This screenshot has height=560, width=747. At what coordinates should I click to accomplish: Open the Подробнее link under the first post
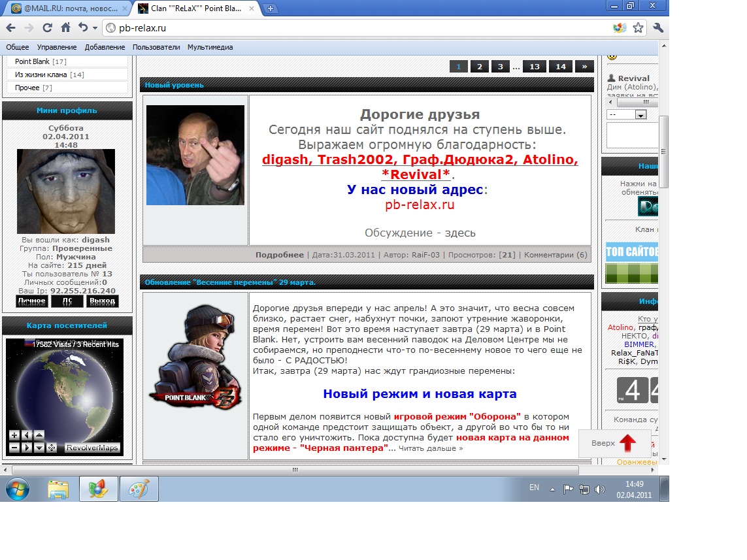click(x=279, y=255)
